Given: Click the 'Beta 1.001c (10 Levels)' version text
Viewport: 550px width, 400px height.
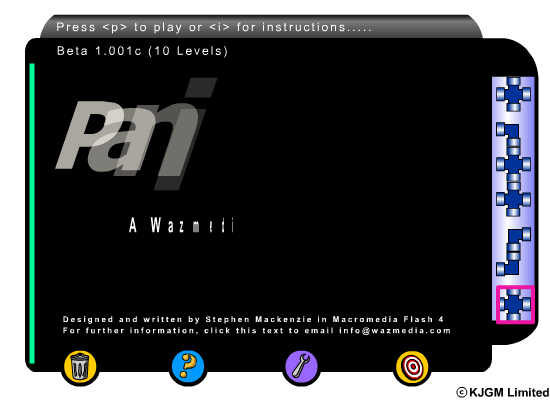Looking at the screenshot, I should 142,51.
